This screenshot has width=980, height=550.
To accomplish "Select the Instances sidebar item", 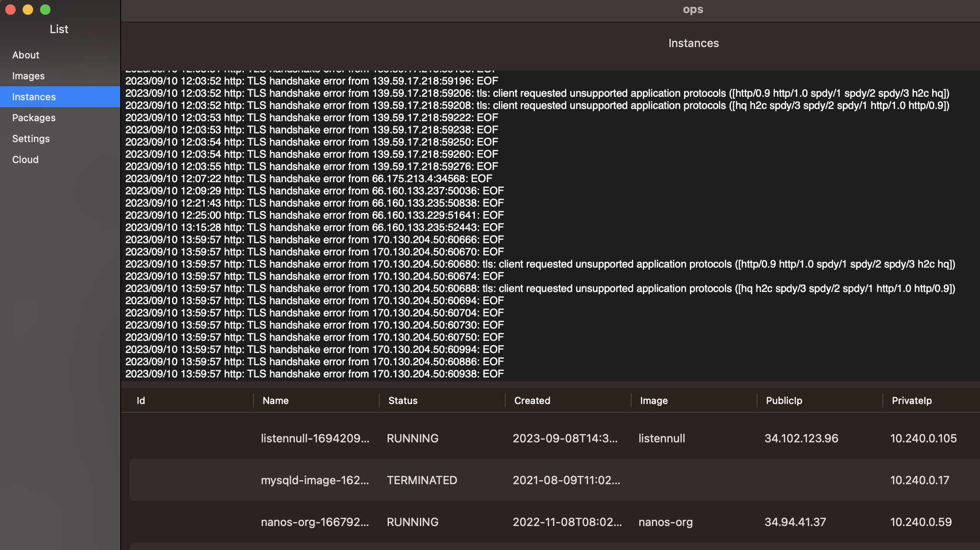I will tap(60, 97).
